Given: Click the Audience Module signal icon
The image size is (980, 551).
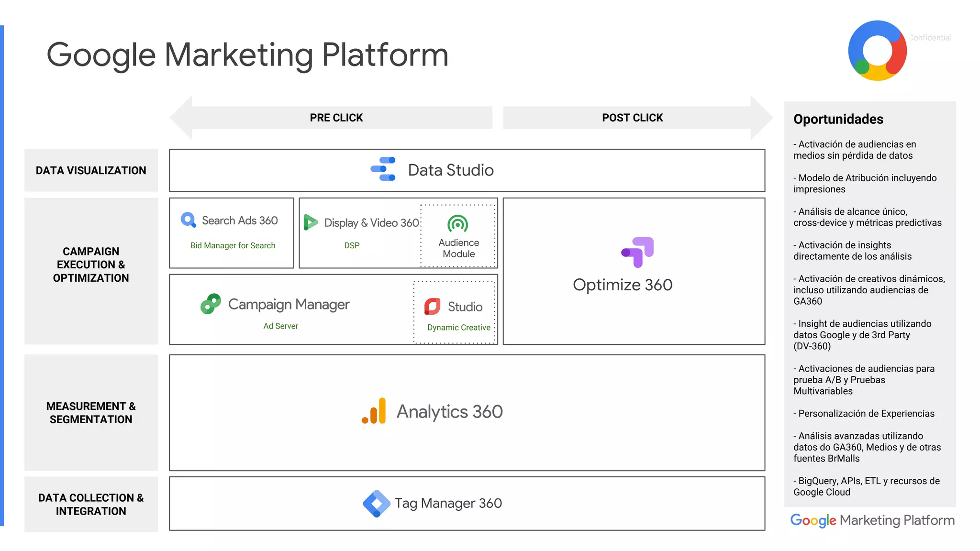Looking at the screenshot, I should point(457,224).
